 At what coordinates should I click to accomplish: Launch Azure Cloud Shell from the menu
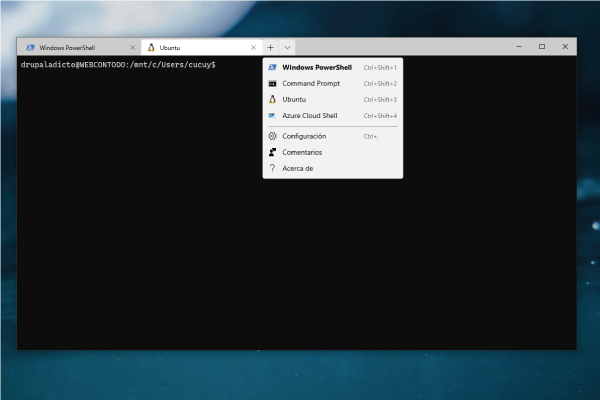310,116
